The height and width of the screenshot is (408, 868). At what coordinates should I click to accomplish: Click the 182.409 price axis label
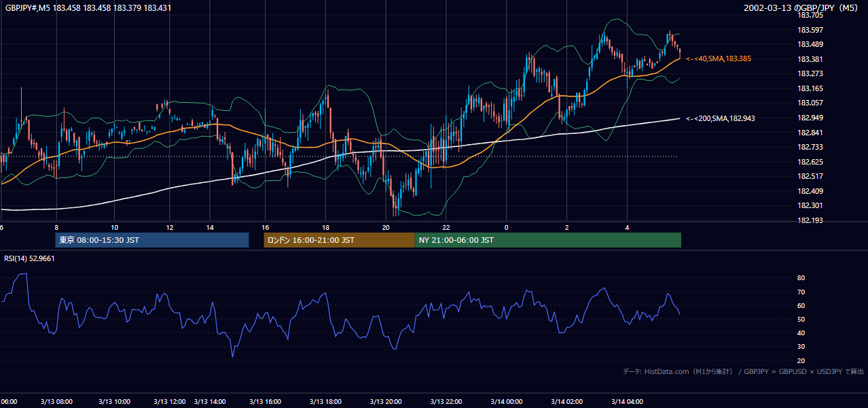pos(810,191)
